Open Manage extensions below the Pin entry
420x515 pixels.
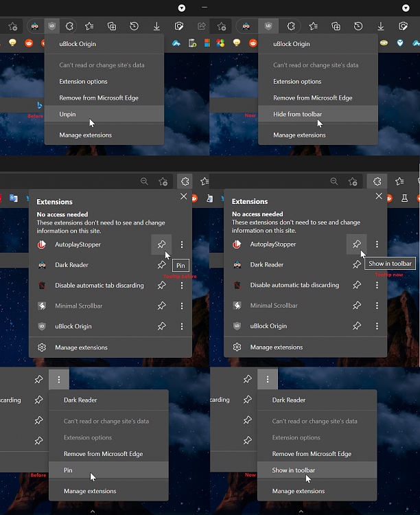(108, 491)
